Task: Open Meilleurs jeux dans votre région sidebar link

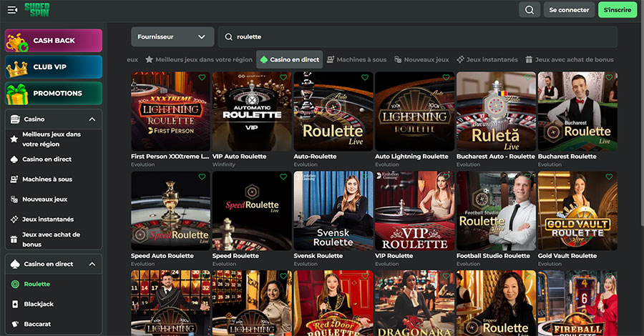Action: coord(52,139)
